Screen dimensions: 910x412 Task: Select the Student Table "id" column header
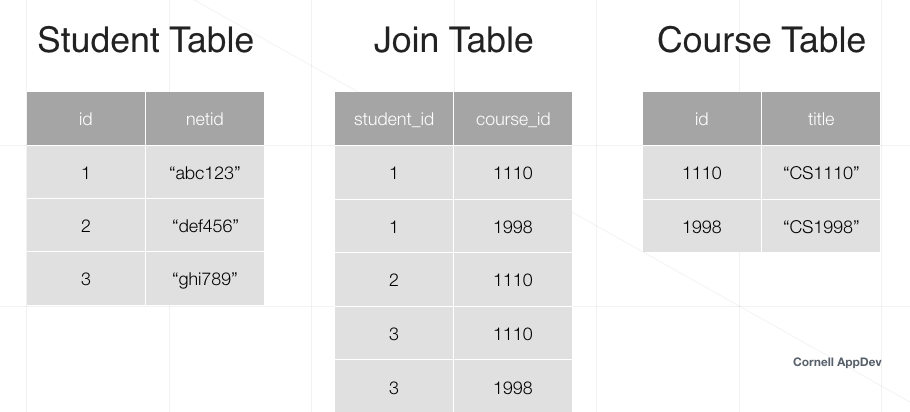pyautogui.click(x=86, y=119)
